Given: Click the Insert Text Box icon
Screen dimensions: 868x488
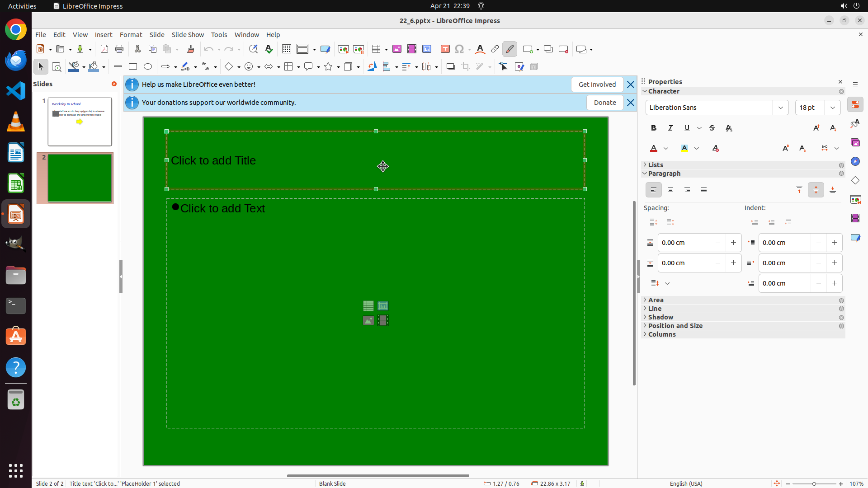Looking at the screenshot, I should coord(445,49).
